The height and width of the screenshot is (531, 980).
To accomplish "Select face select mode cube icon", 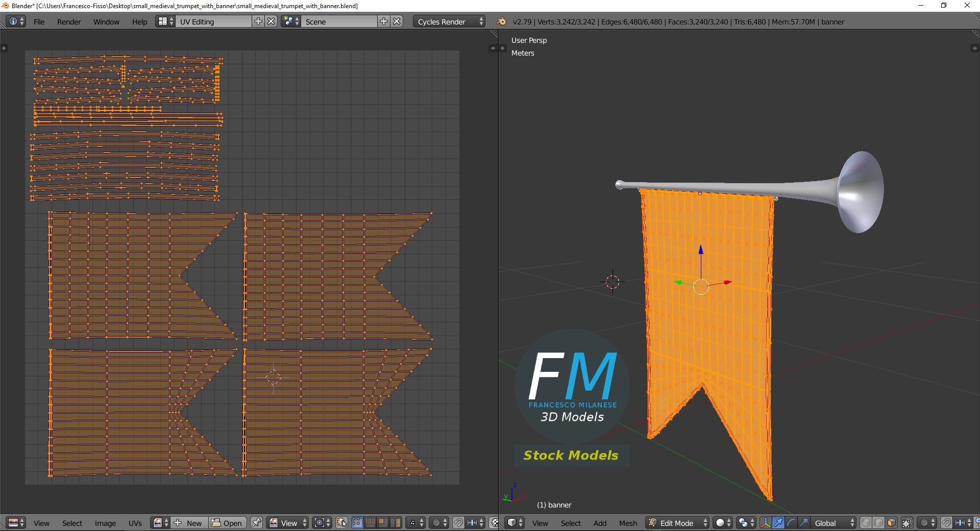I will point(891,523).
